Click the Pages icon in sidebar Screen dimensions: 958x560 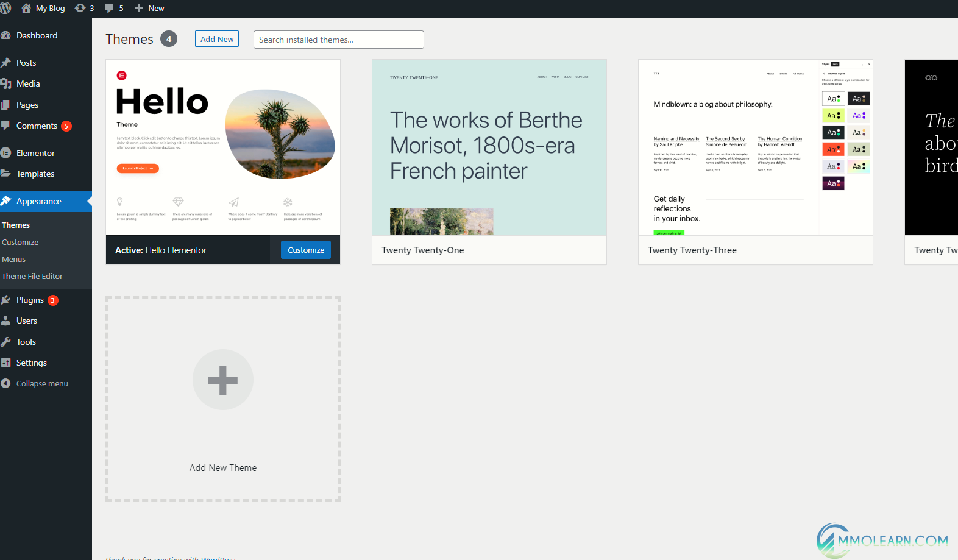click(x=5, y=105)
